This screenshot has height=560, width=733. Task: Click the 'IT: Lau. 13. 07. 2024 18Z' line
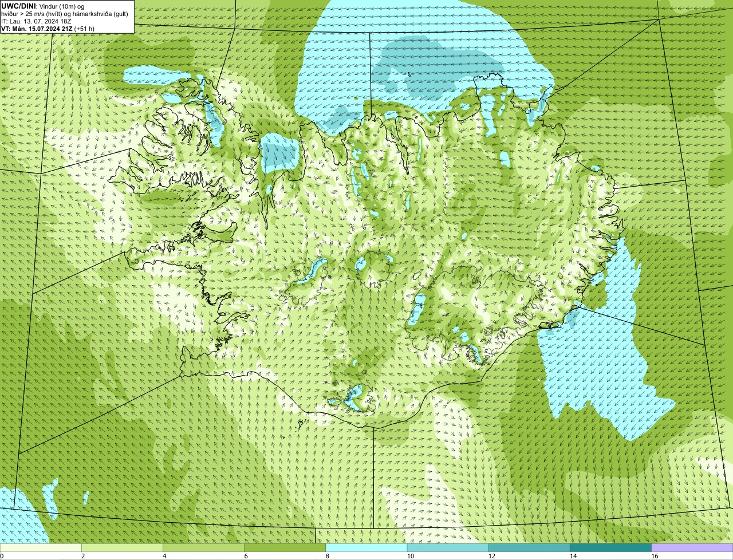[x=36, y=21]
